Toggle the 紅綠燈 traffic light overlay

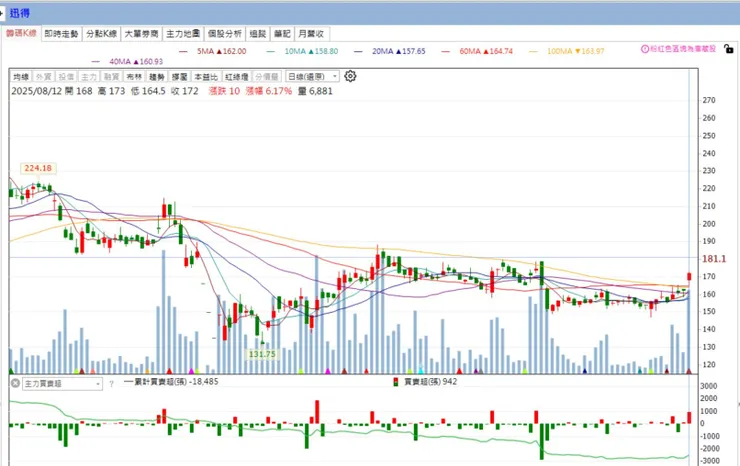point(236,76)
